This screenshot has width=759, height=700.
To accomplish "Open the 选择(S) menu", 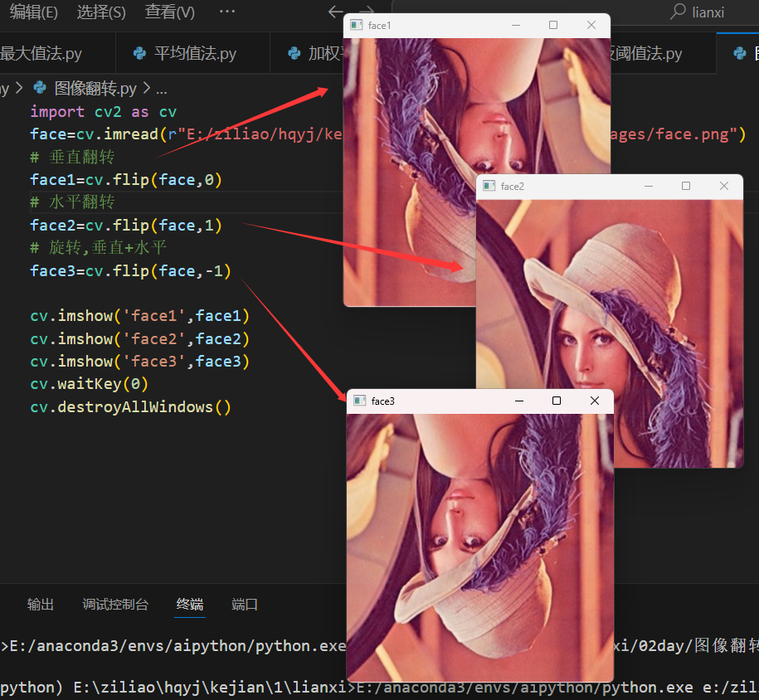I will coord(101,12).
